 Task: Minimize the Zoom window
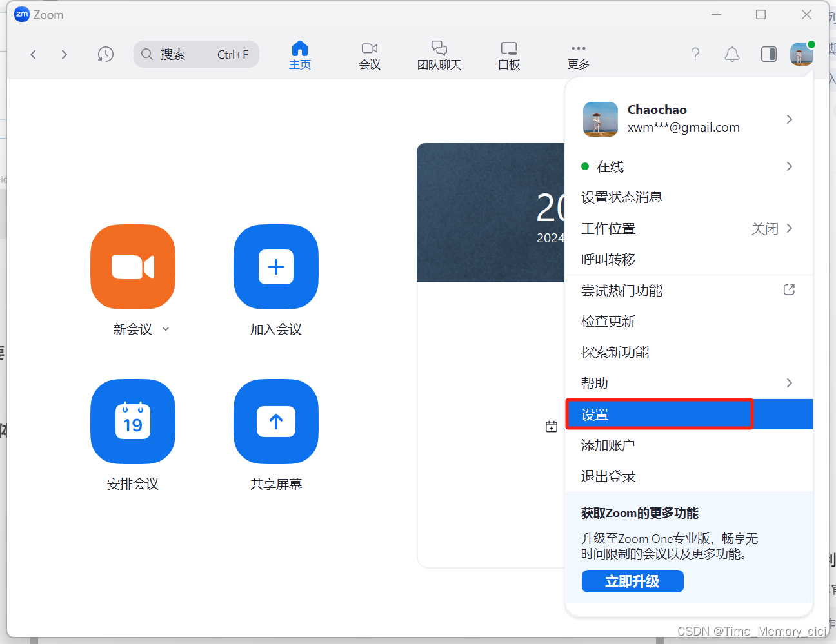(716, 14)
